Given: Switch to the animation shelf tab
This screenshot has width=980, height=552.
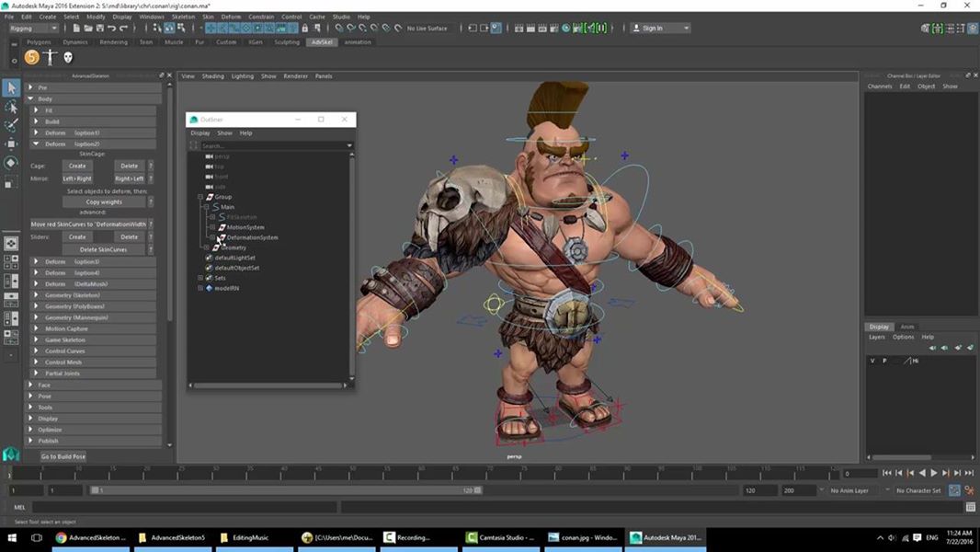Looking at the screenshot, I should 358,42.
